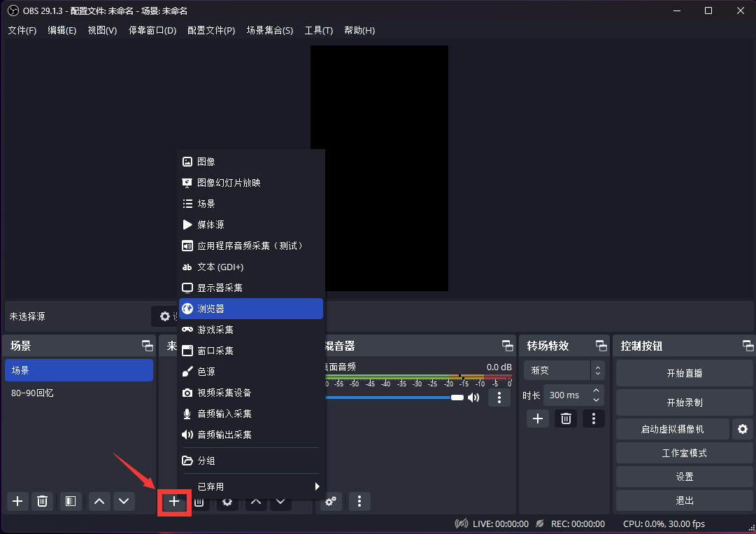Click the desktop audio volume slider
Screen dimensions: 756x534
coord(395,398)
